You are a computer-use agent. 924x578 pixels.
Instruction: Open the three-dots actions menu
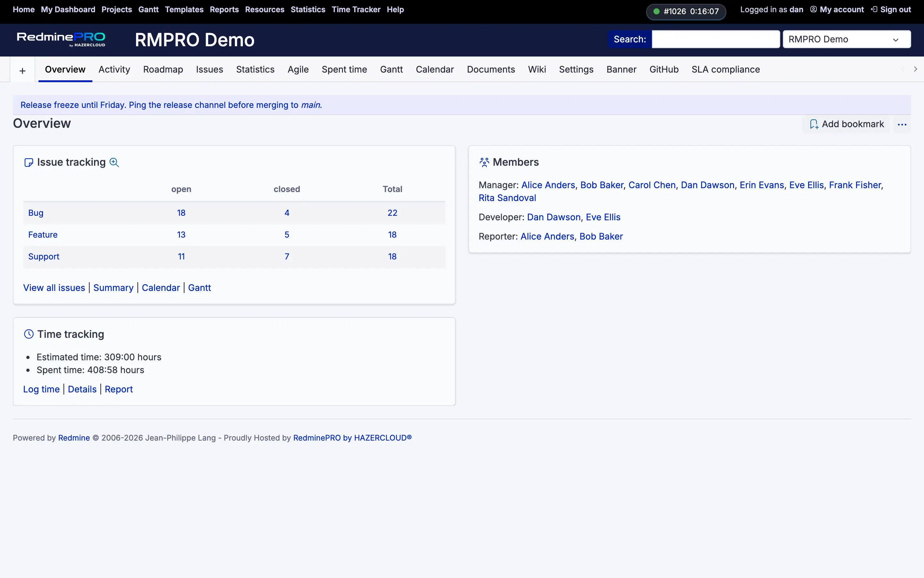(x=902, y=125)
